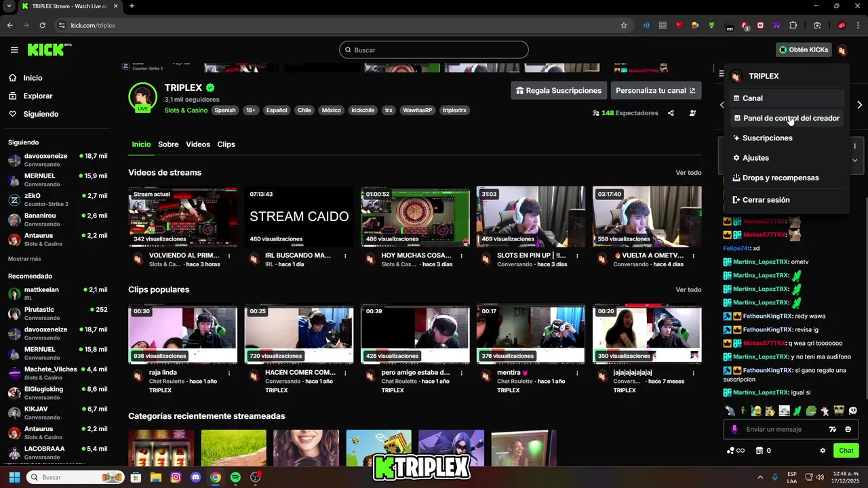
Task: Click the share icon next to Espectadores
Action: pos(671,113)
